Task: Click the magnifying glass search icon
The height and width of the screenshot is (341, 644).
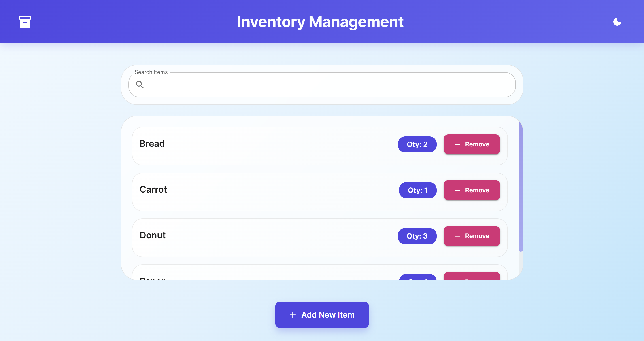Action: [x=140, y=85]
